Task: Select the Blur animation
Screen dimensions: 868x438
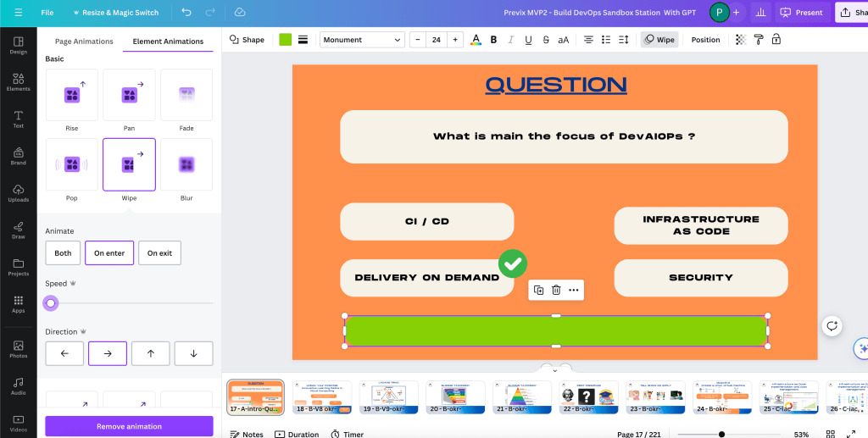Action: click(x=186, y=164)
